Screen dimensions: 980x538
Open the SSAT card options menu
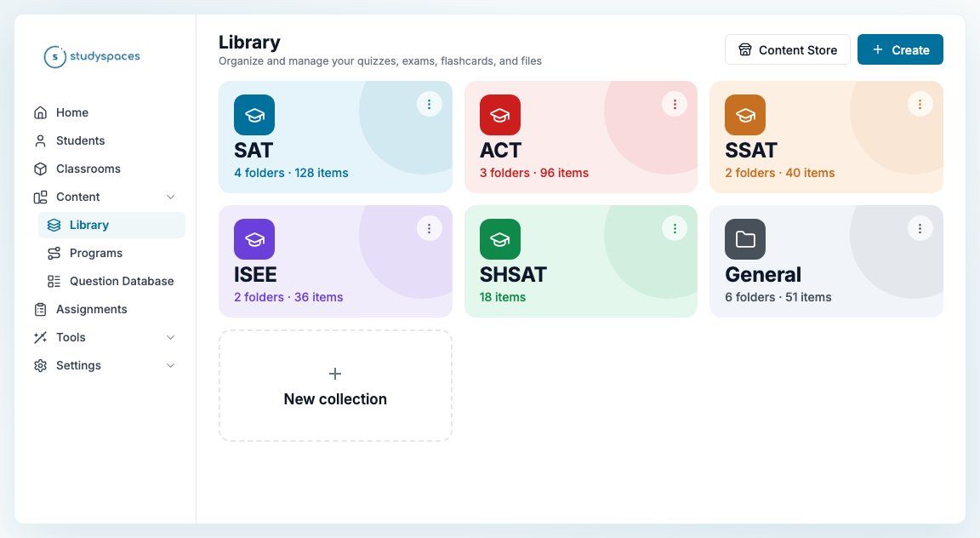pyautogui.click(x=920, y=105)
